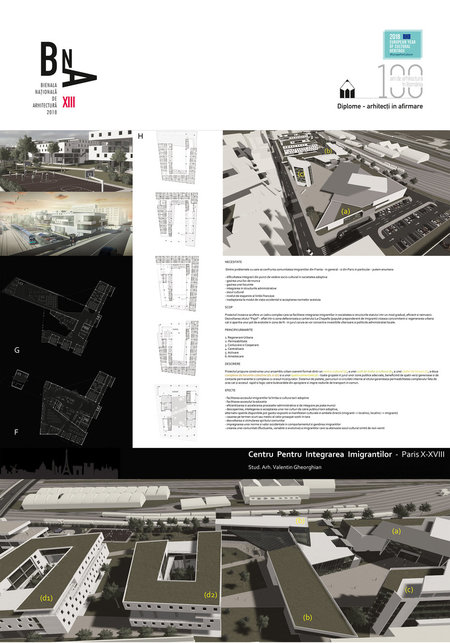This screenshot has height=643, width=450.
Task: Click the BNA logo
Action: [x=68, y=64]
